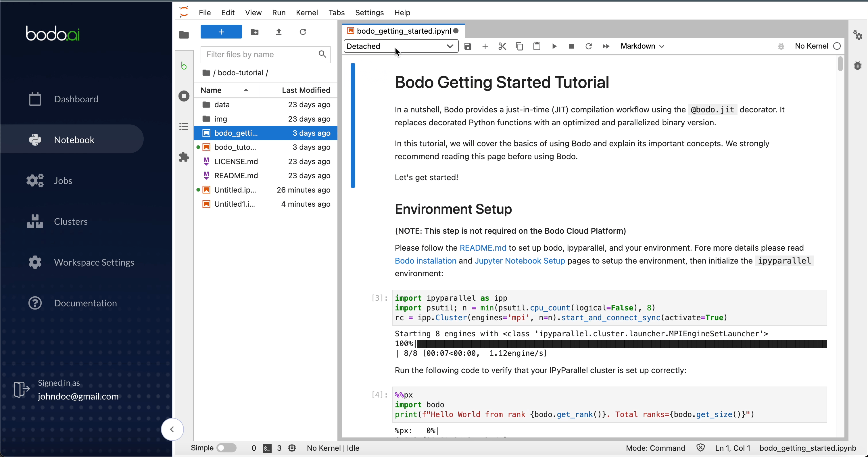
Task: Refresh the file list
Action: (303, 32)
